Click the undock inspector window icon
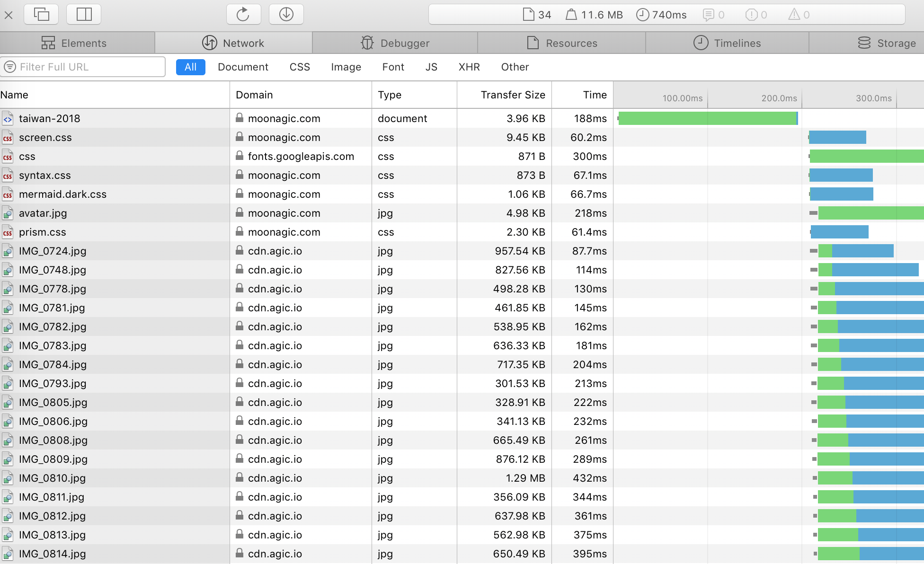Viewport: 924px width, 564px height. 41,14
